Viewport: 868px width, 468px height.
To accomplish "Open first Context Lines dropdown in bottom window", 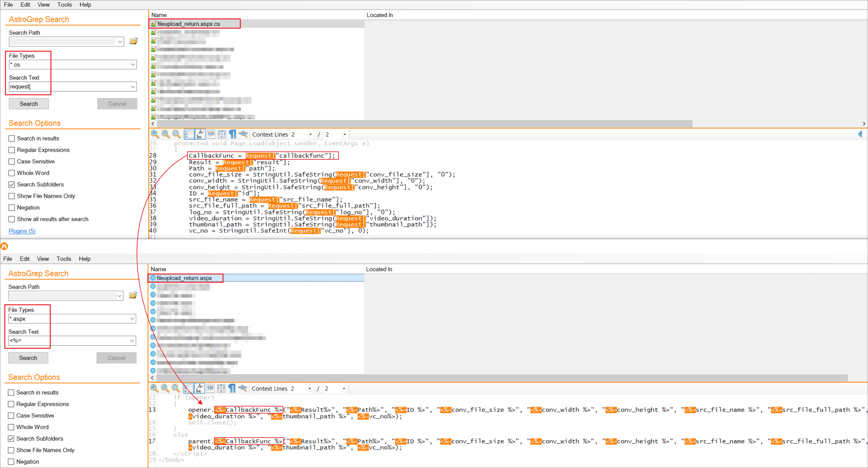I will (310, 388).
